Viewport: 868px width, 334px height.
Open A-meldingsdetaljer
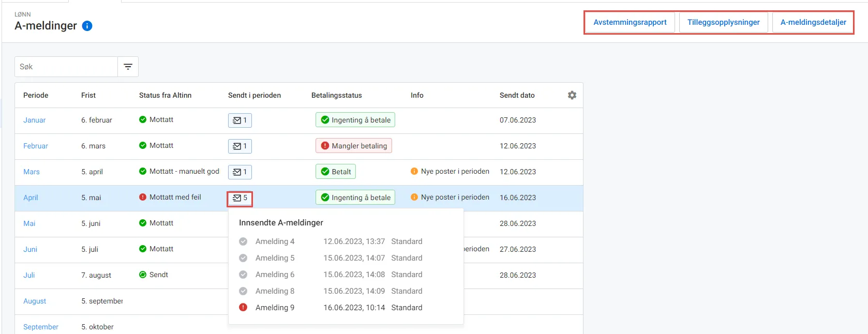(x=813, y=22)
